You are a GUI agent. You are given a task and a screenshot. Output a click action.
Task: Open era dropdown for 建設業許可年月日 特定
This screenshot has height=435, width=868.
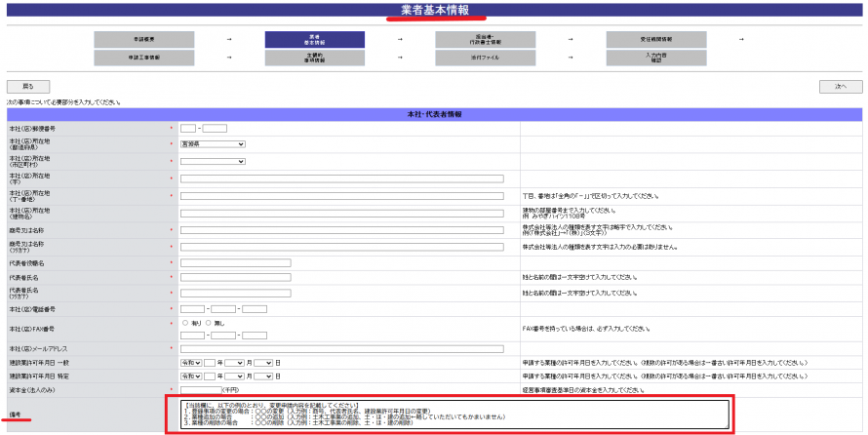tap(191, 376)
